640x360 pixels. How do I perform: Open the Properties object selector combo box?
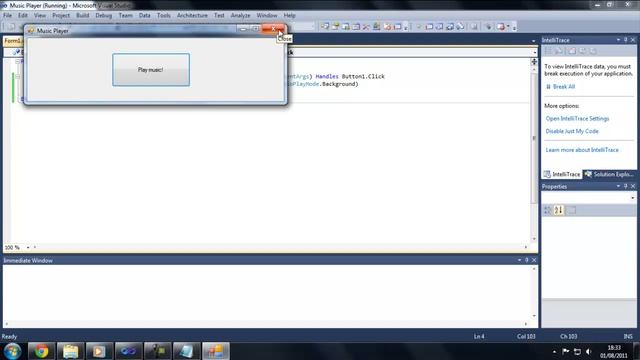pos(589,198)
